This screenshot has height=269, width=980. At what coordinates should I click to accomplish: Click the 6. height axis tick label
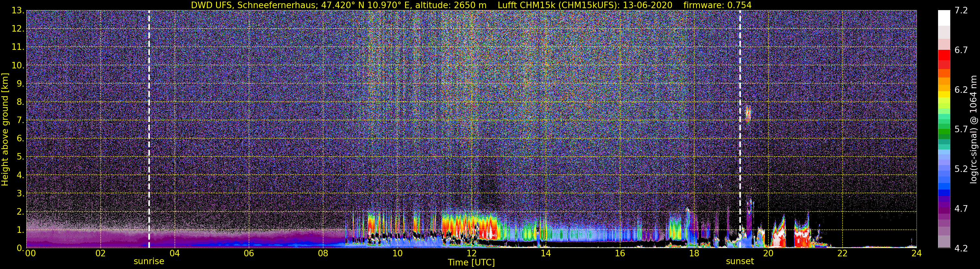click(x=20, y=139)
